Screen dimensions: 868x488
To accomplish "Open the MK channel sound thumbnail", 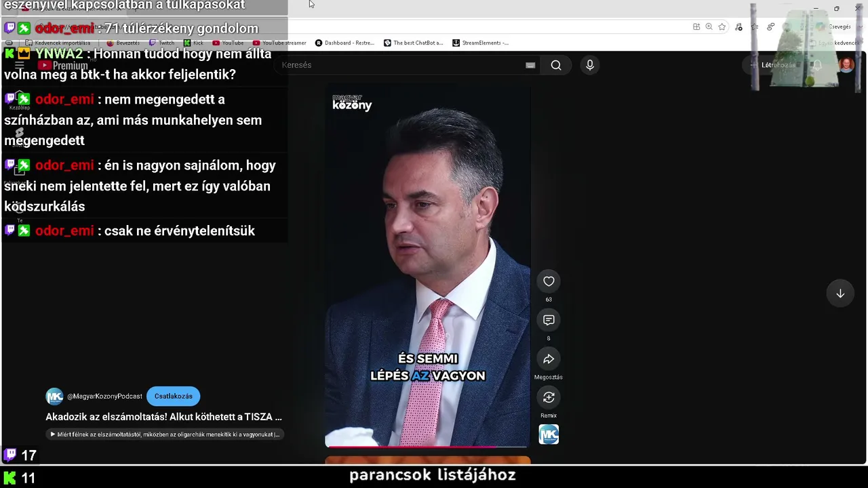I will pyautogui.click(x=549, y=434).
